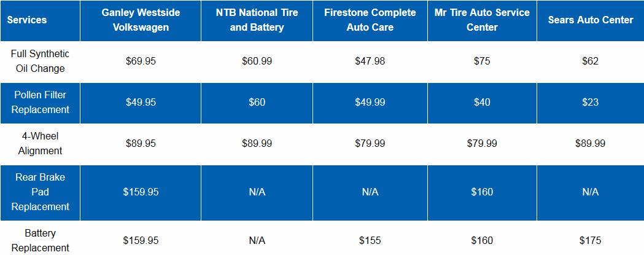Select NTB's $60 pollen filter price
Image resolution: width=644 pixels, height=255 pixels.
(x=257, y=102)
